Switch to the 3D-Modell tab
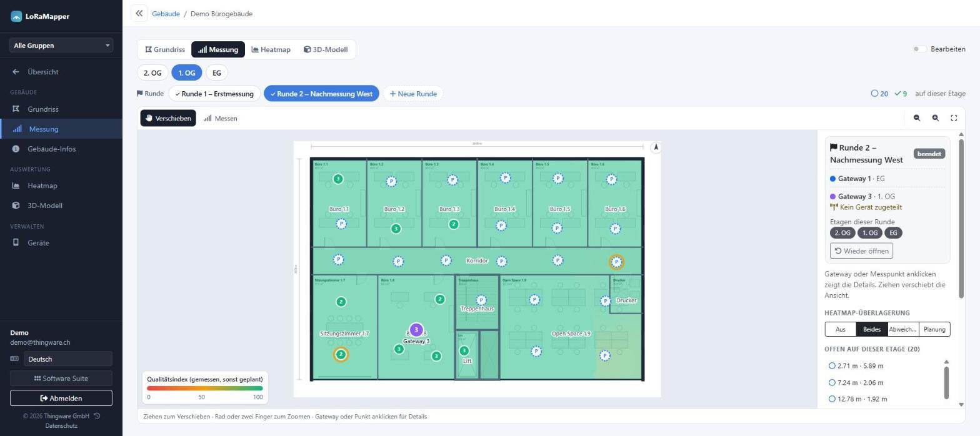This screenshot has height=436, width=980. (x=326, y=49)
